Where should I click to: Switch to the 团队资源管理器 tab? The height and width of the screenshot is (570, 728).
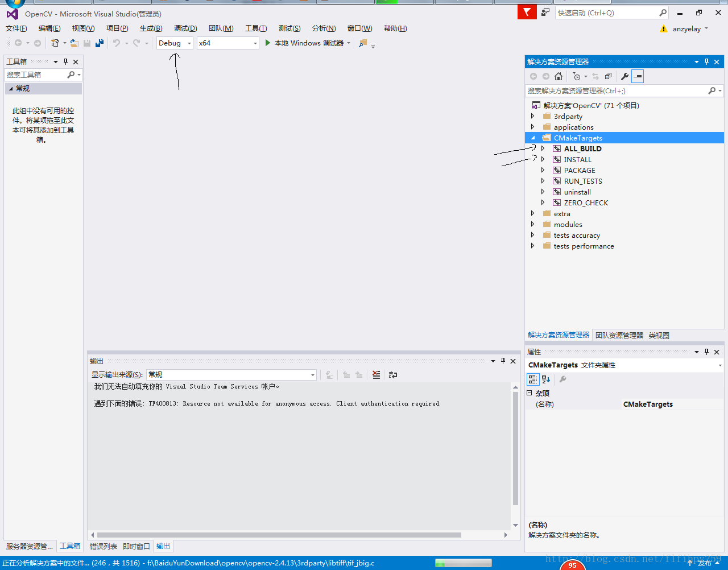[x=619, y=335]
